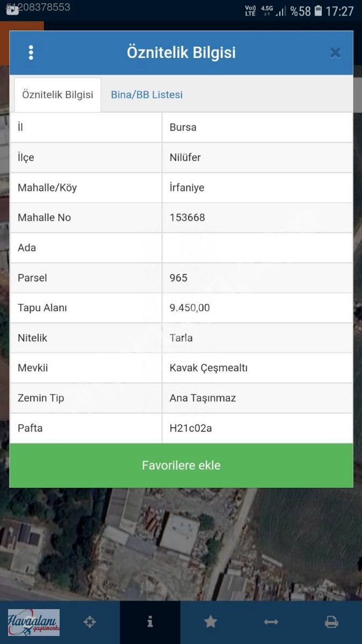Select the Parsel value 965

[179, 278]
